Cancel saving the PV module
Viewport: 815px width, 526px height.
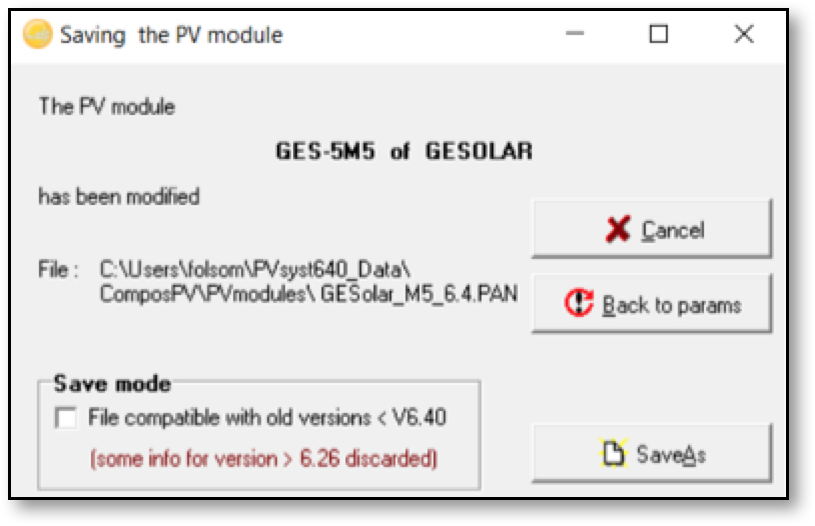(652, 229)
